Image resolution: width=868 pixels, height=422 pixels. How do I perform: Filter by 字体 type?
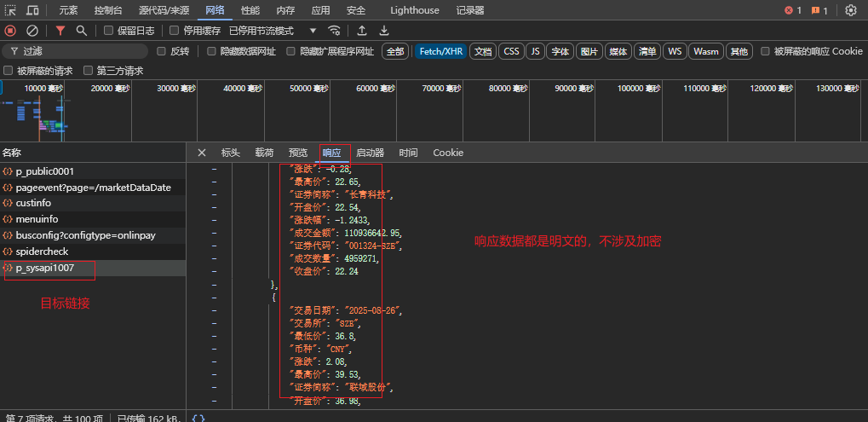click(560, 51)
